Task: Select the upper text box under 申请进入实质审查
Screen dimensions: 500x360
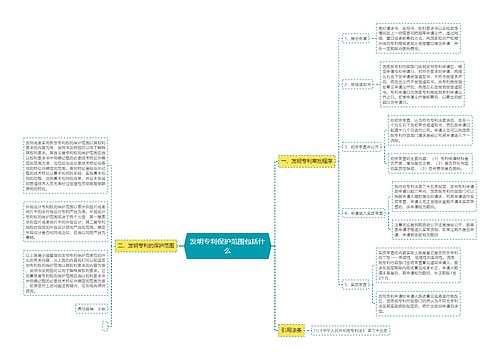Action: 434,197
